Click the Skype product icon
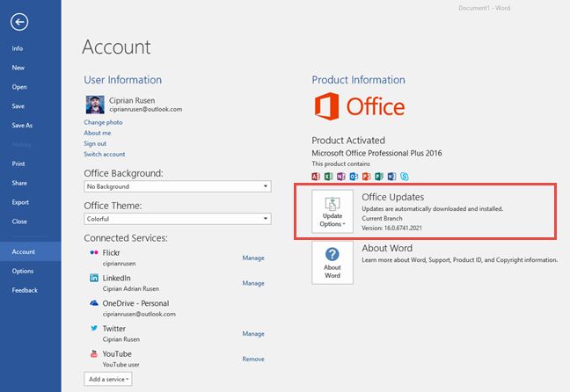570x392 pixels. click(405, 177)
